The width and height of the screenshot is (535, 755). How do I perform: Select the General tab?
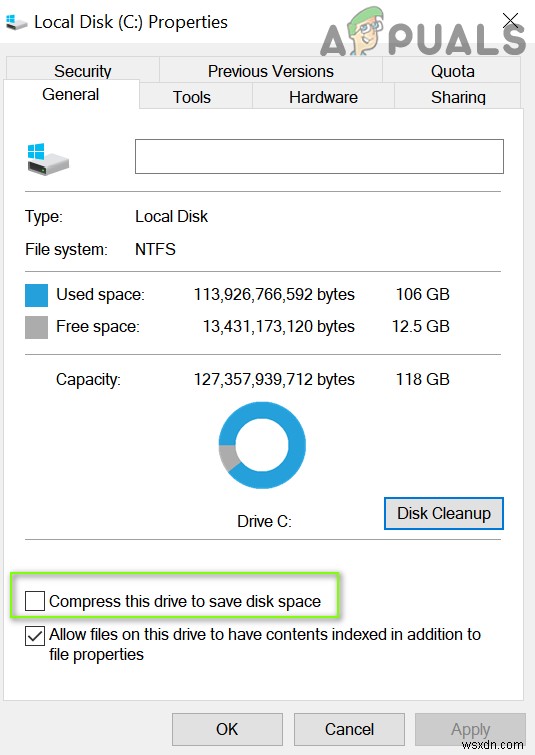[71, 94]
